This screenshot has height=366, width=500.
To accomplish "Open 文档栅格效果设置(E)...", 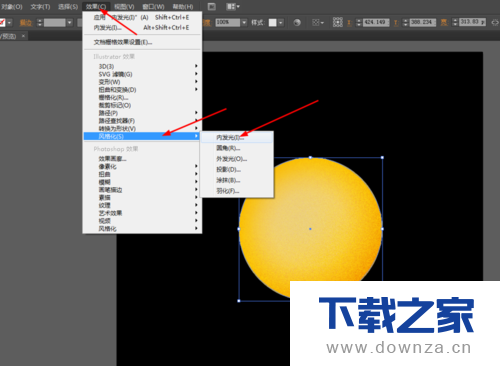I will pyautogui.click(x=142, y=42).
